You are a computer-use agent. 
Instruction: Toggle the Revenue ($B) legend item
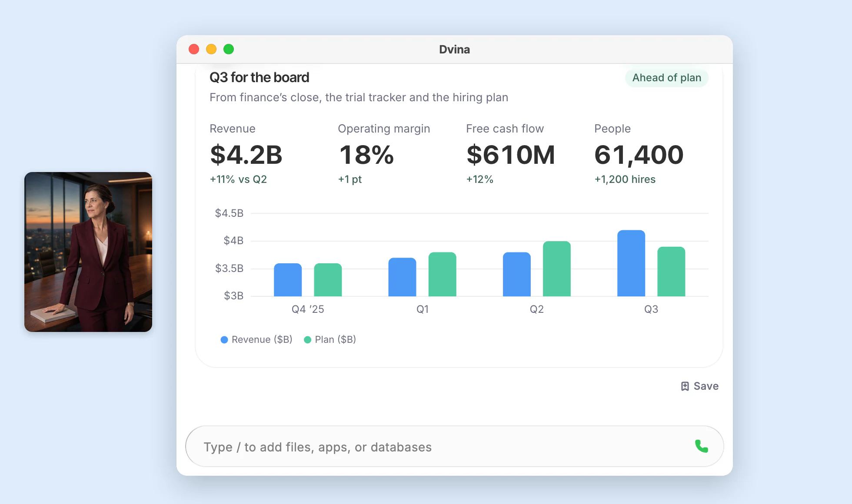pyautogui.click(x=256, y=339)
